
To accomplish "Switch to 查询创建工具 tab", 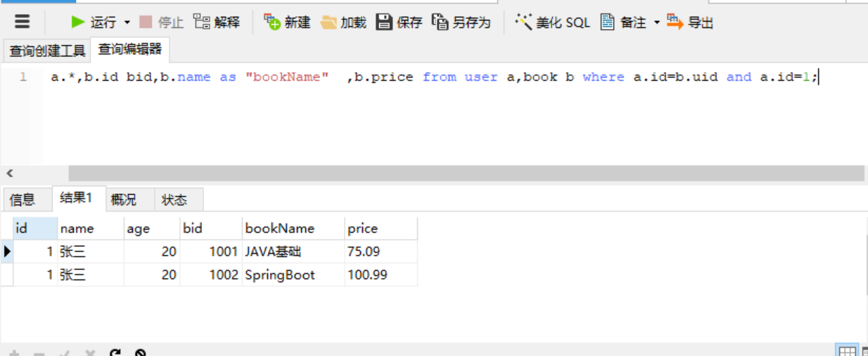I will click(47, 51).
